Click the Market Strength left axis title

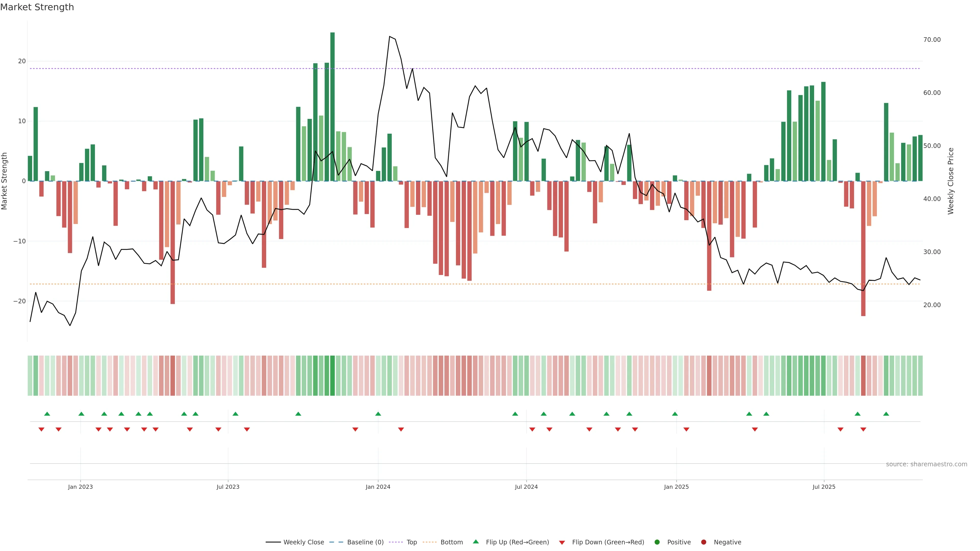click(x=5, y=181)
